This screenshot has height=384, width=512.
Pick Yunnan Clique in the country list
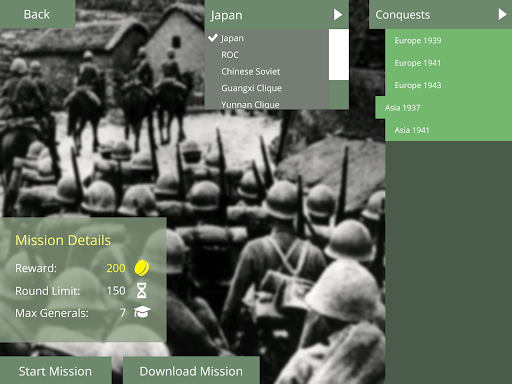[267, 104]
